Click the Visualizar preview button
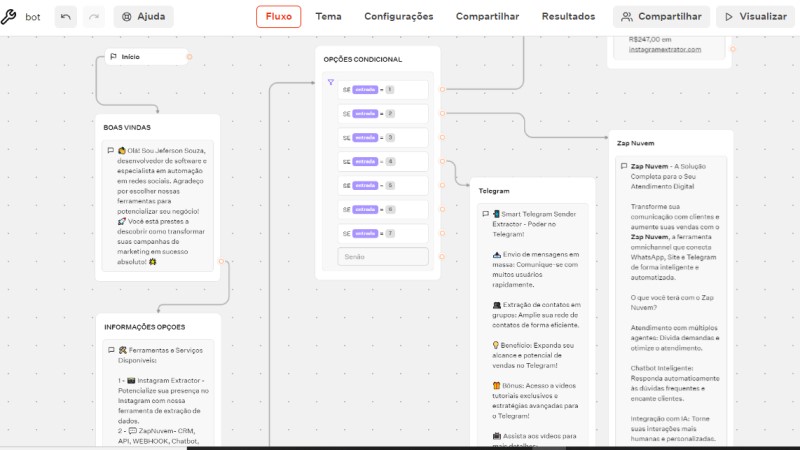This screenshot has width=800, height=450. tap(756, 16)
